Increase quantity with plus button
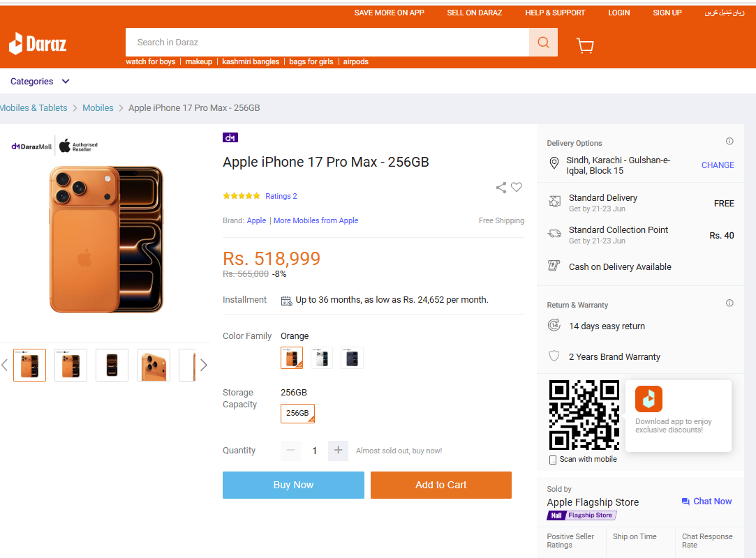This screenshot has height=558, width=756. [338, 450]
